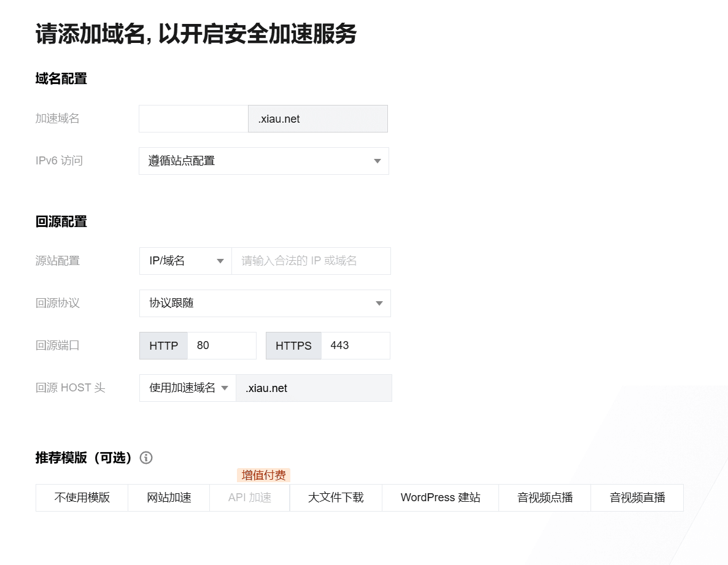Click the info icon beside 推荐模版
The height and width of the screenshot is (565, 728).
146,458
